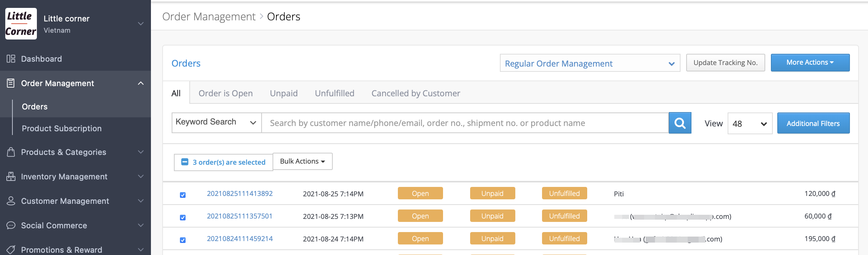Screen dimensions: 868x255
Task: Uncheck order 20210825111413892 checkbox
Action: 183,195
